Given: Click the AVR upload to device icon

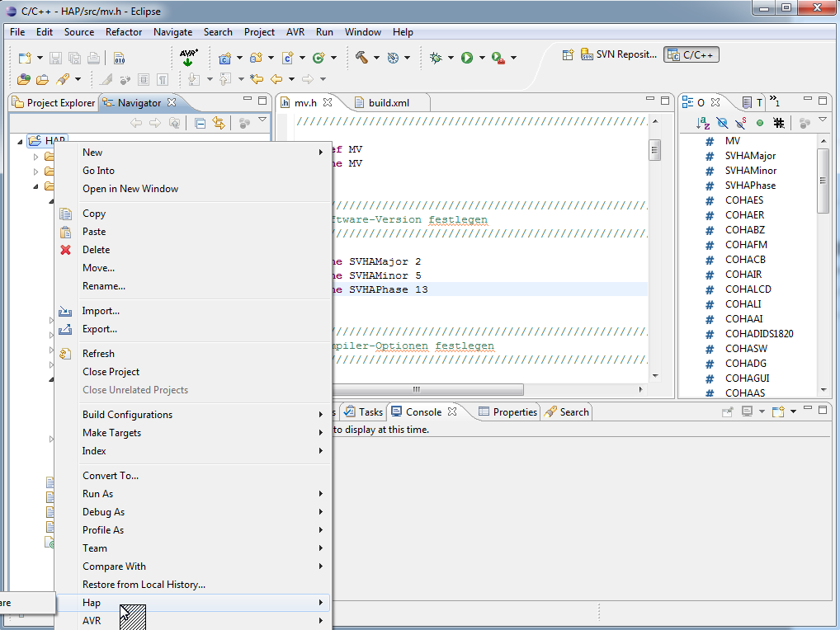Looking at the screenshot, I should [x=188, y=57].
